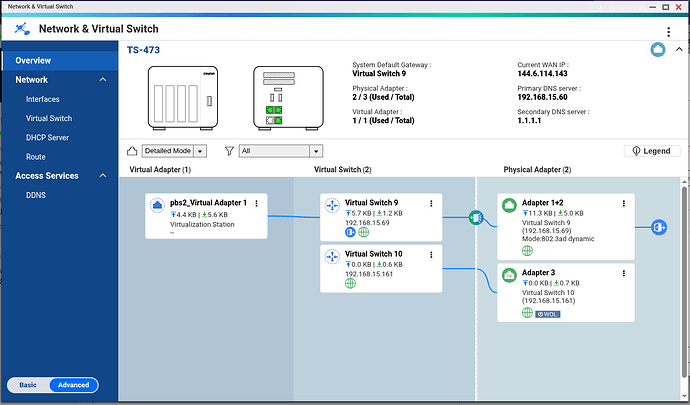
Task: Open the Adapter 3 three-dot menu
Action: [623, 273]
